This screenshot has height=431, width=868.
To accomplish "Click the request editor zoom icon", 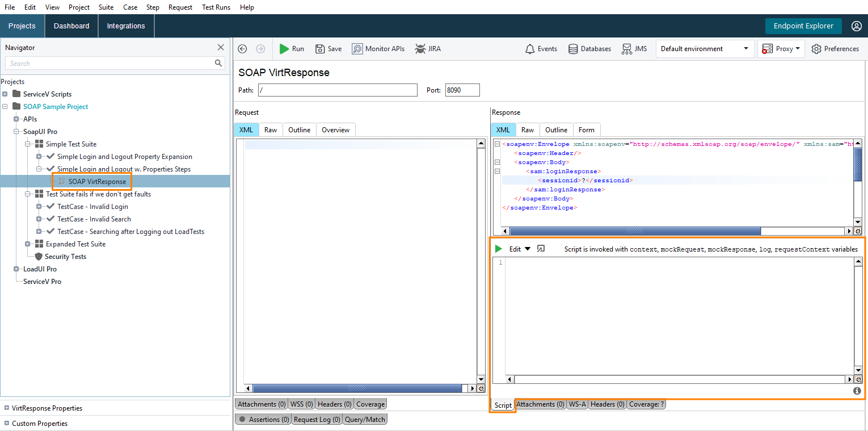I will 481,388.
